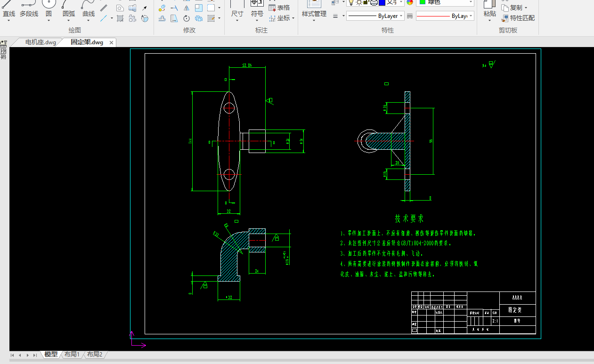Click the 复制 copy button
The image size is (594, 364).
[x=513, y=8]
